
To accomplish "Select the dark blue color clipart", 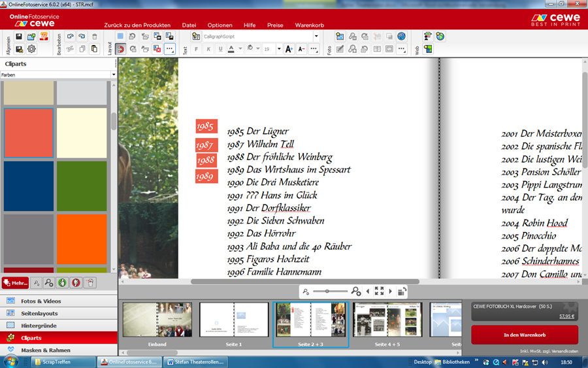I will point(29,186).
